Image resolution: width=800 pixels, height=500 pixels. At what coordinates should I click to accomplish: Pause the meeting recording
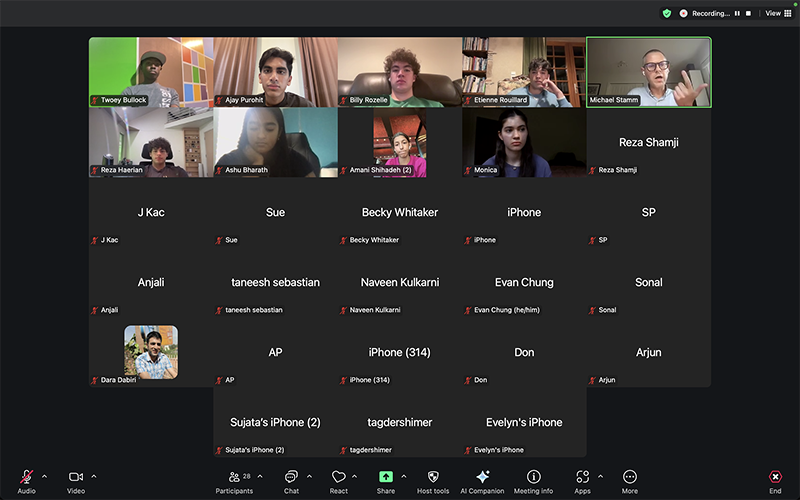pos(738,13)
